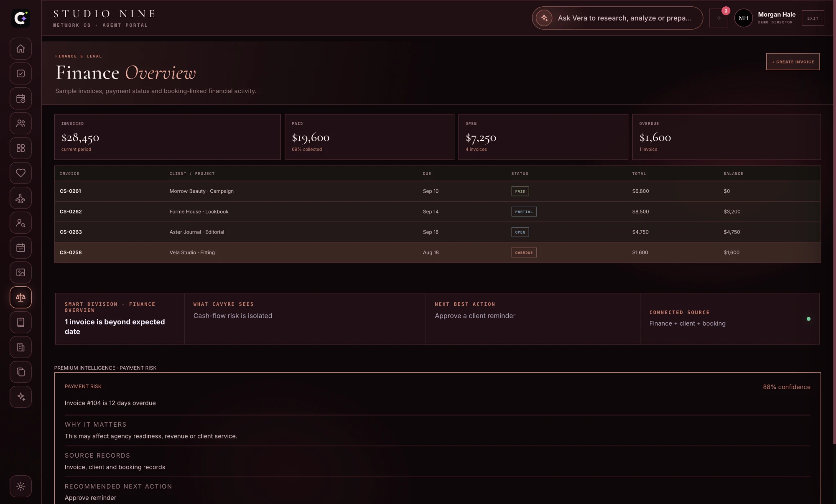Click the PARTIAL status badge
The height and width of the screenshot is (504, 836).
(524, 211)
